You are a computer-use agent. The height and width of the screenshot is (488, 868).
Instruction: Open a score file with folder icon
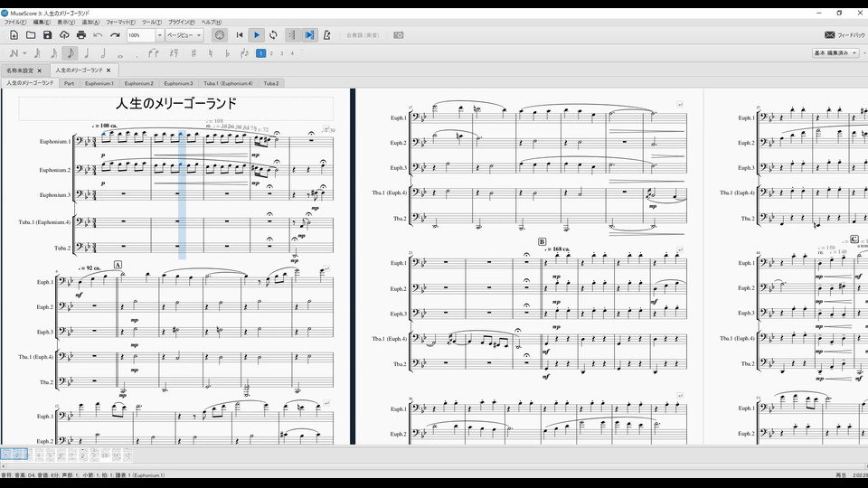click(x=31, y=35)
